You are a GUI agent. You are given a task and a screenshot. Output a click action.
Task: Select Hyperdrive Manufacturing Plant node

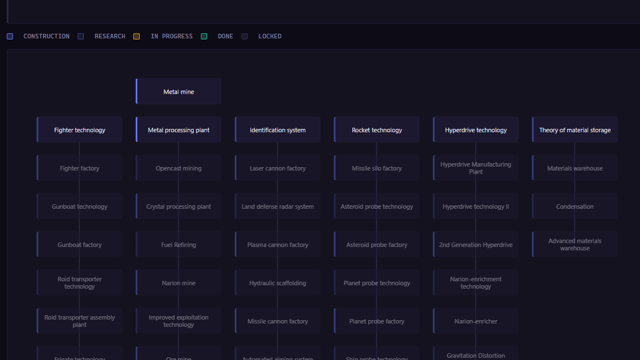pyautogui.click(x=476, y=168)
